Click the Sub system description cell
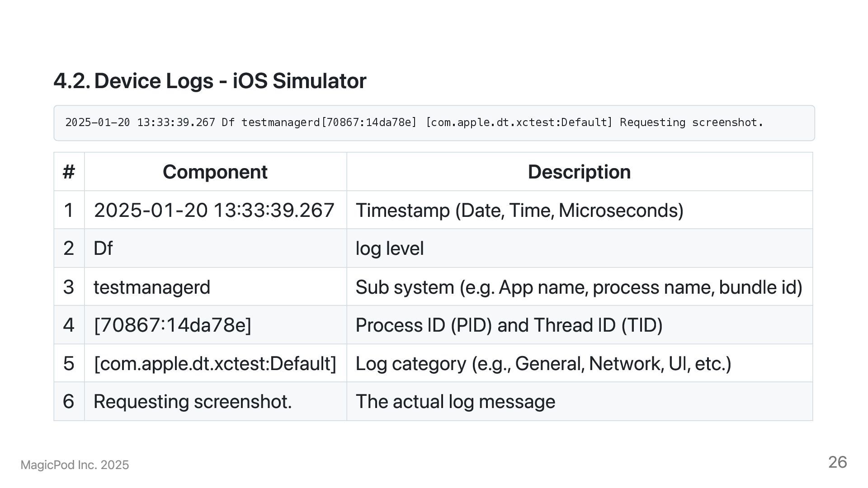868x488 pixels. [579, 287]
